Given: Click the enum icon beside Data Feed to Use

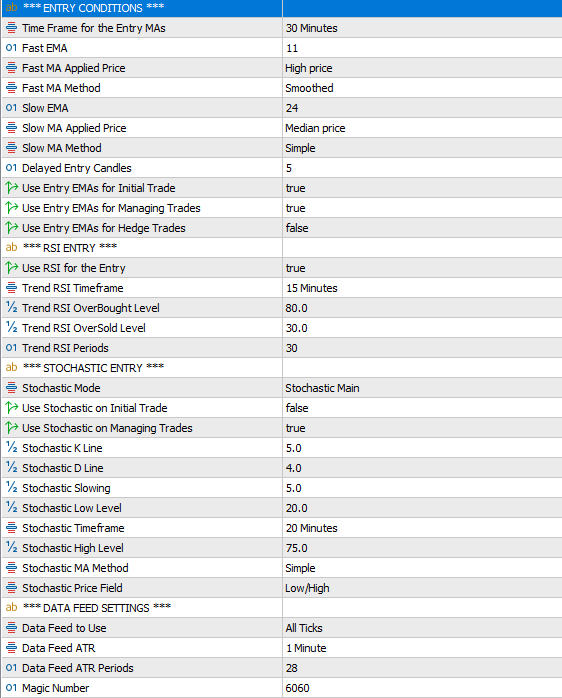Looking at the screenshot, I should 12,628.
